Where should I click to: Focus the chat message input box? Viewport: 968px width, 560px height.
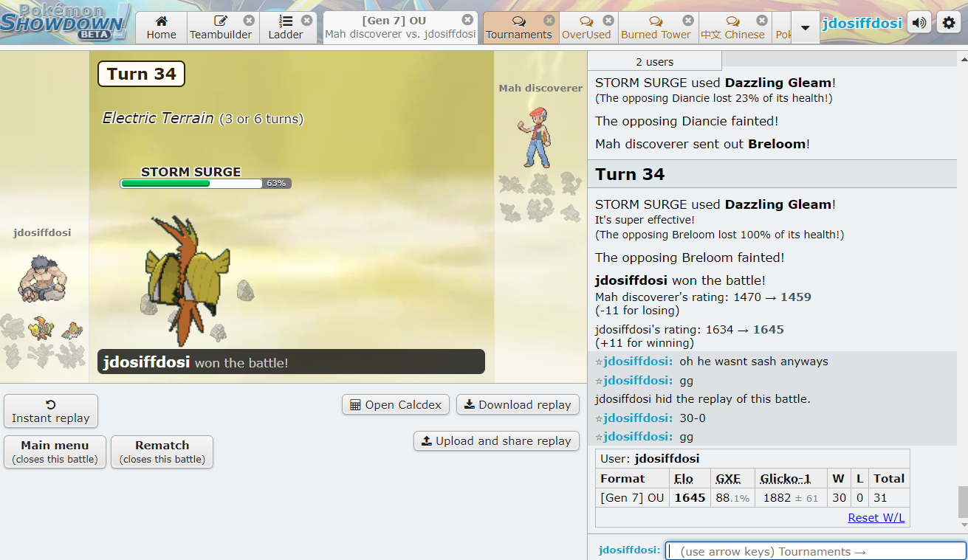click(815, 551)
